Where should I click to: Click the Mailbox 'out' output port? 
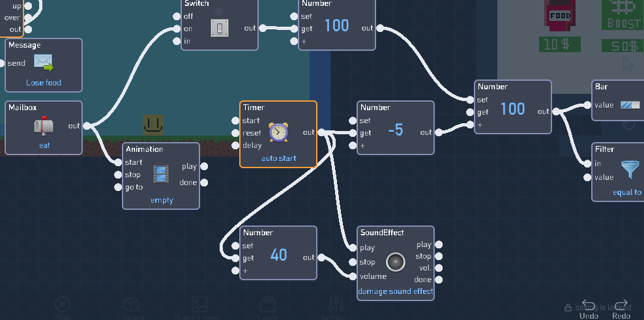coord(87,126)
